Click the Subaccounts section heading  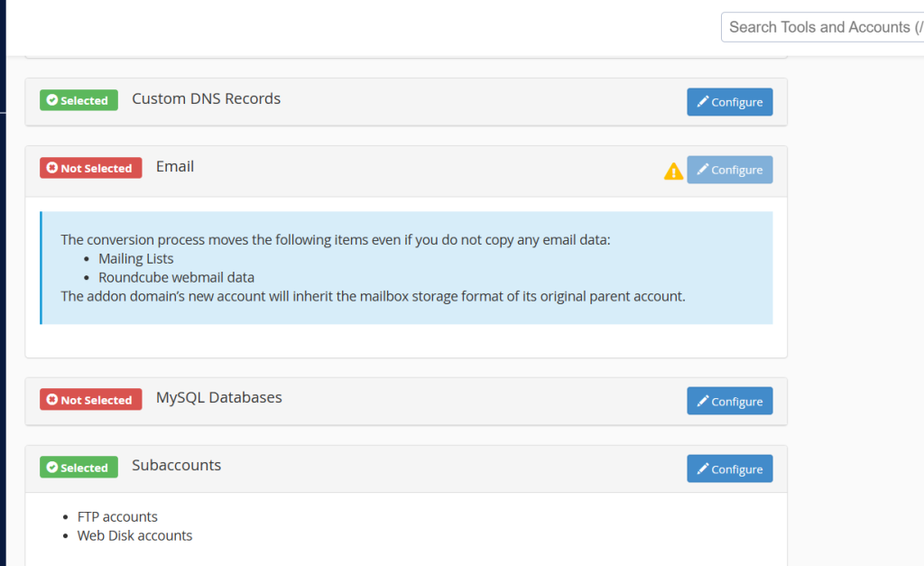pos(177,465)
